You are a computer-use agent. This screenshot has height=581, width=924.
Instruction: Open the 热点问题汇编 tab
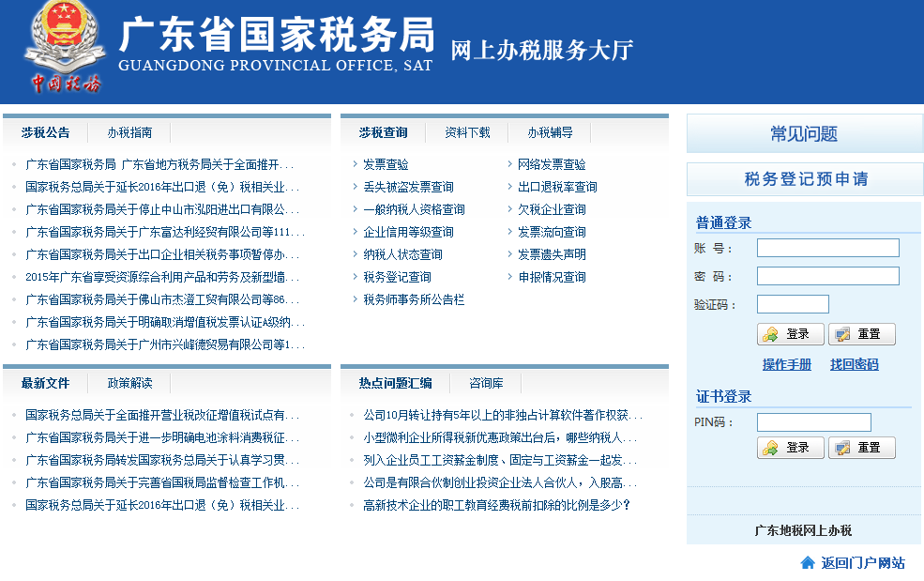[396, 383]
